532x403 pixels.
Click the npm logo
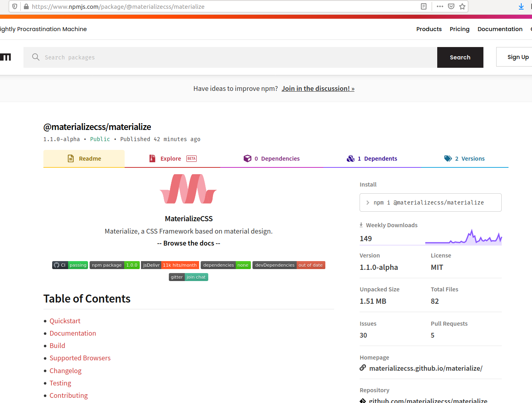[6, 57]
